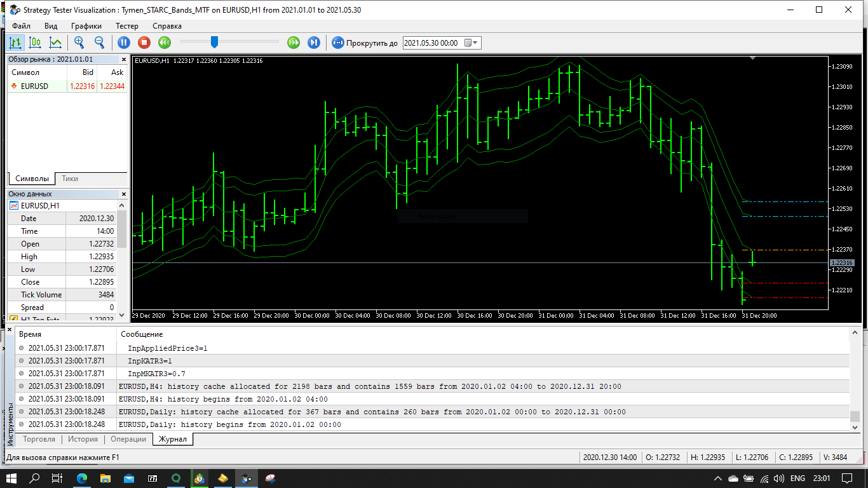Viewport: 868px width, 488px height.
Task: Switch chart to bar display mode
Action: pyautogui.click(x=15, y=42)
